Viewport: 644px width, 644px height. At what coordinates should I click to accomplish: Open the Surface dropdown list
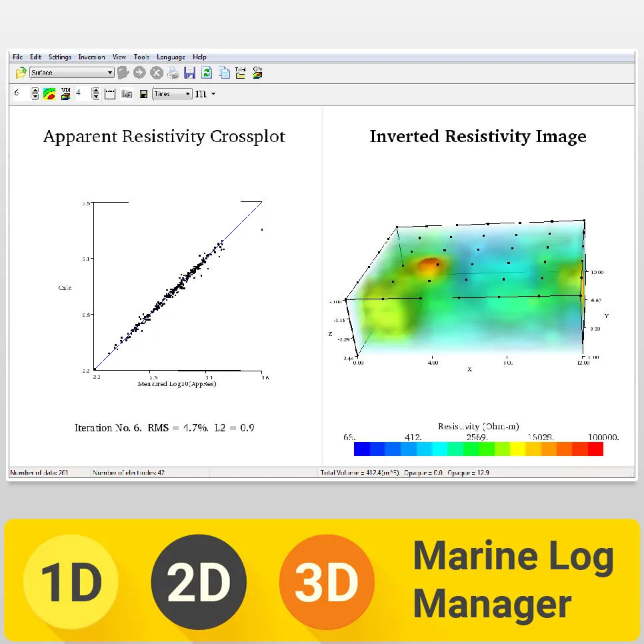pos(109,72)
